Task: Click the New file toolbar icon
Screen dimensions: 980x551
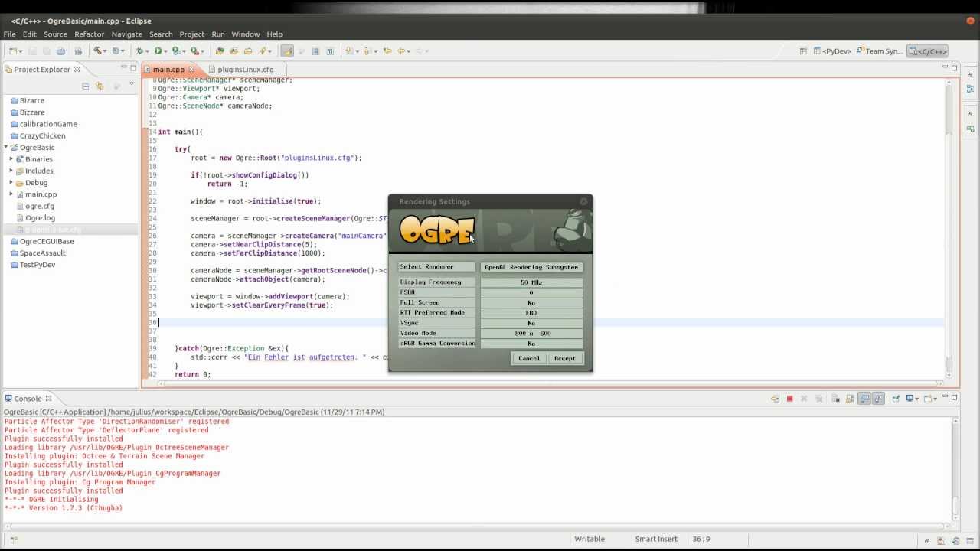Action: pyautogui.click(x=13, y=51)
